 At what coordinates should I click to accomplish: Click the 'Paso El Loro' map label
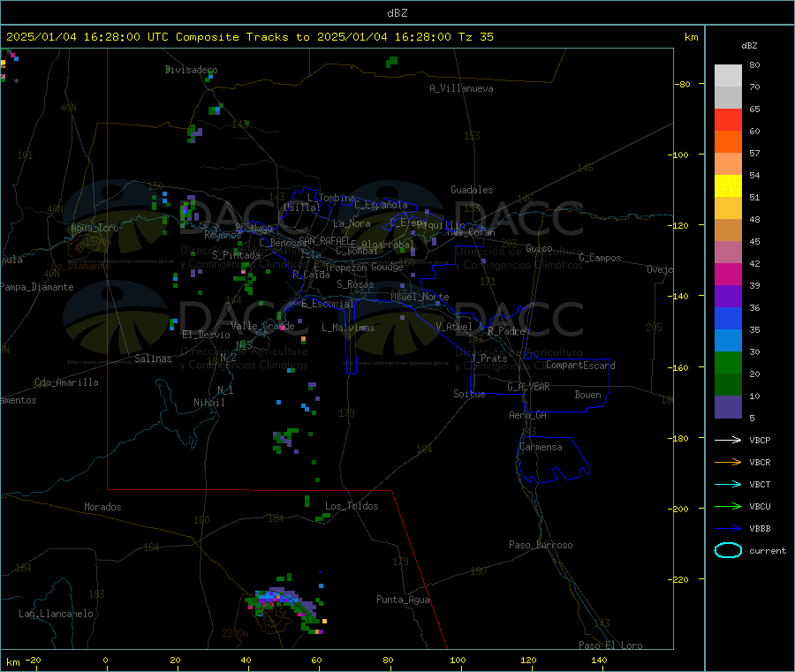point(610,646)
